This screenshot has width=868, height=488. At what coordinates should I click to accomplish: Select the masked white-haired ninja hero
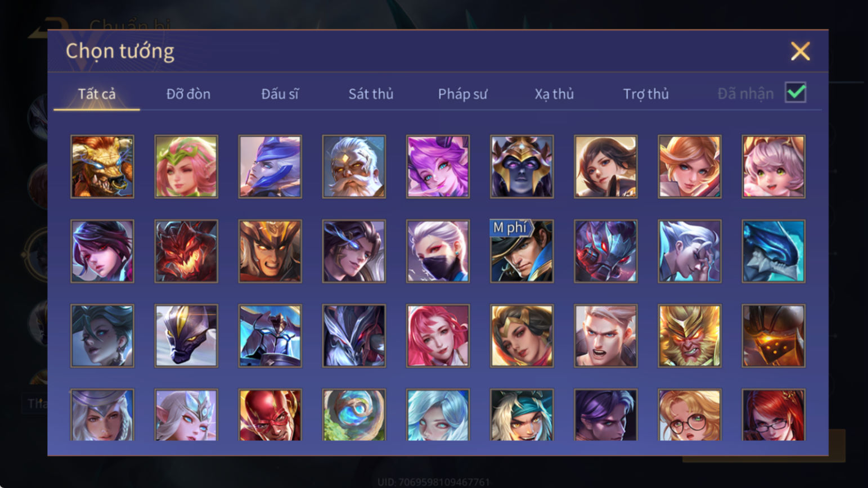coord(438,251)
